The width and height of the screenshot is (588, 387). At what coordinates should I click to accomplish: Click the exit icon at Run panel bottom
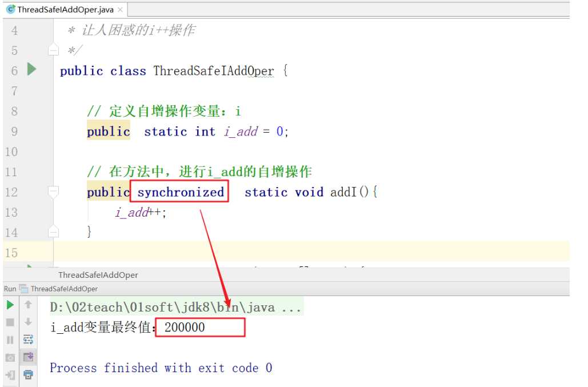tap(10, 374)
